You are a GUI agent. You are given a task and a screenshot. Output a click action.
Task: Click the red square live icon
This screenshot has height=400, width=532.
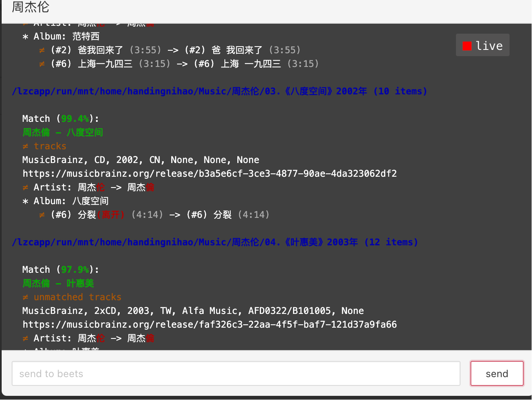click(x=467, y=46)
